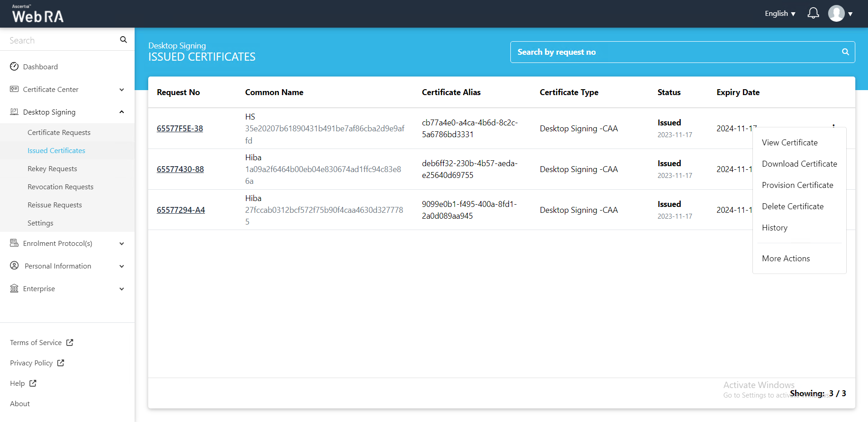Screen dimensions: 868x422
Task: Click the Dashboard gauge icon
Action: point(15,67)
